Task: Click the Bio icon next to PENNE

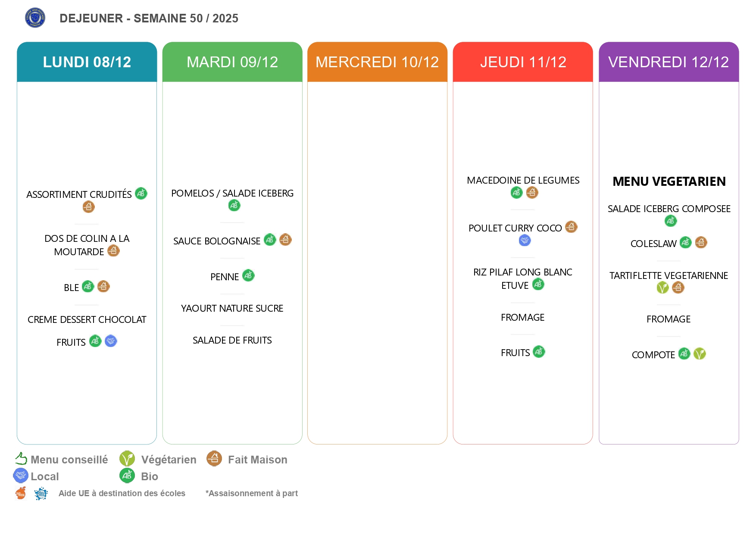Action: 248,275
